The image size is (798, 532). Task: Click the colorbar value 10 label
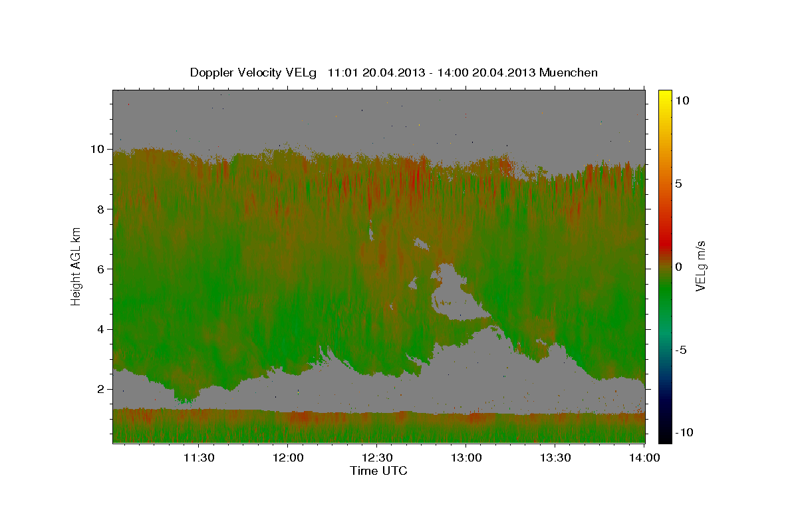[x=682, y=100]
